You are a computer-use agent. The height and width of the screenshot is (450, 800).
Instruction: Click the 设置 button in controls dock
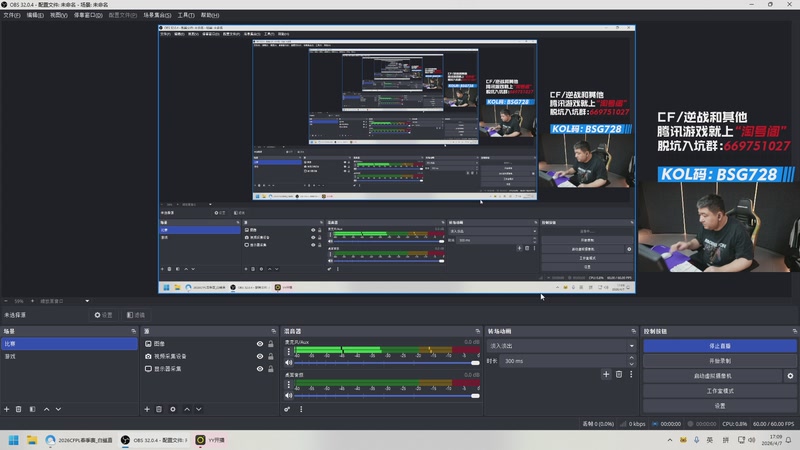pos(719,406)
